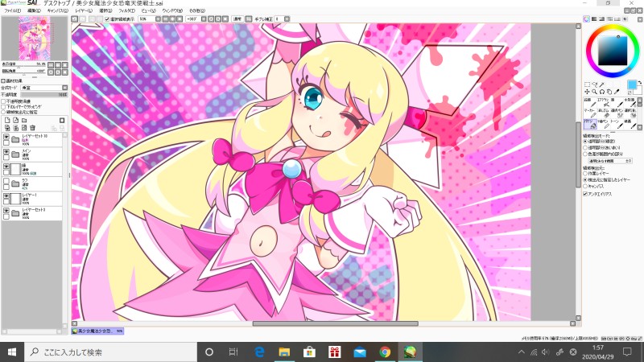This screenshot has height=362, width=644.
Task: Toggle 領域検出元に指定 selection source option
Action: point(3,112)
